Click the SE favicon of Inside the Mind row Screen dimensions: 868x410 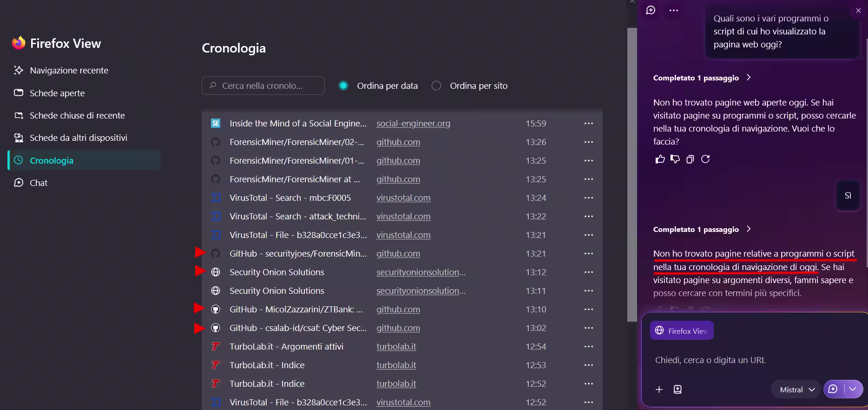pyautogui.click(x=216, y=123)
